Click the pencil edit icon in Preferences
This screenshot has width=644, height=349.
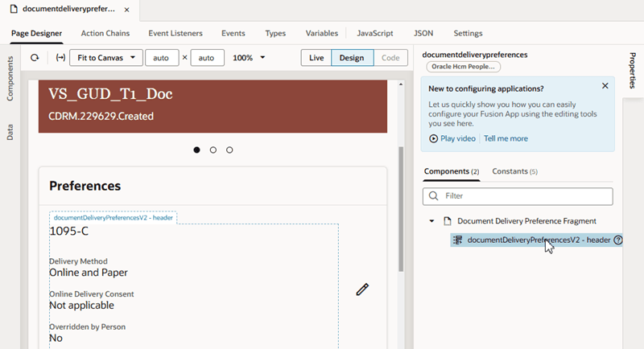[x=362, y=289]
